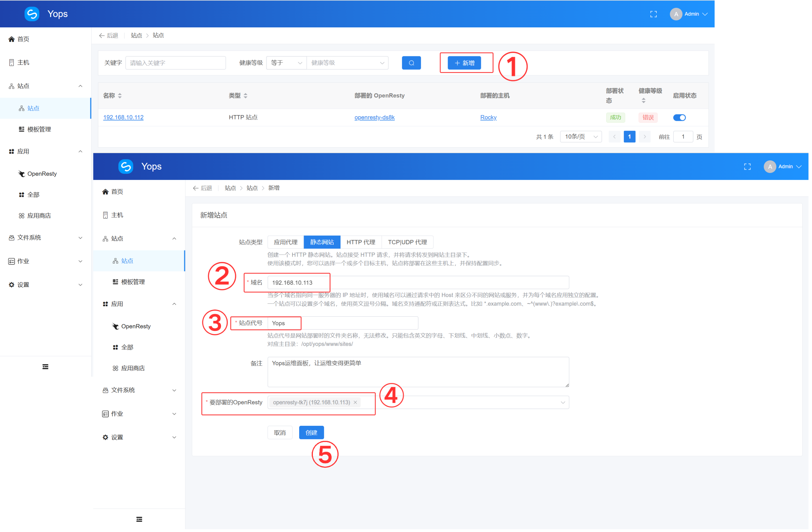Image resolution: width=812 pixels, height=532 pixels.
Task: Click collapse-sidebar icon at bottom of lower sidebar
Action: tap(139, 519)
